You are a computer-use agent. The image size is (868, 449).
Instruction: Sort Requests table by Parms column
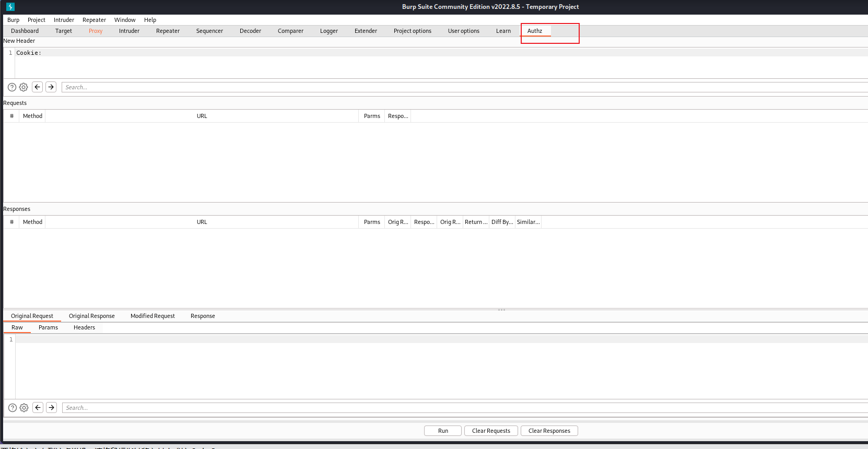(x=372, y=116)
